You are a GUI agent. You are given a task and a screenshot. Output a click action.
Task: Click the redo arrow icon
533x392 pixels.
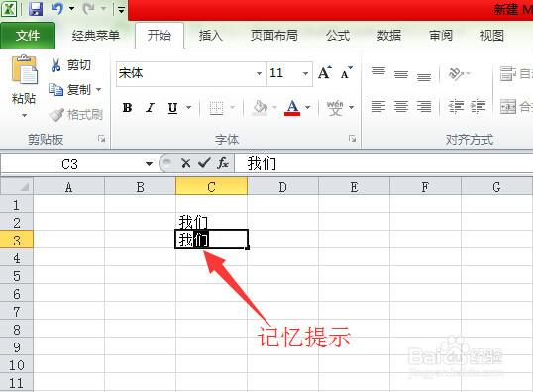[x=89, y=9]
